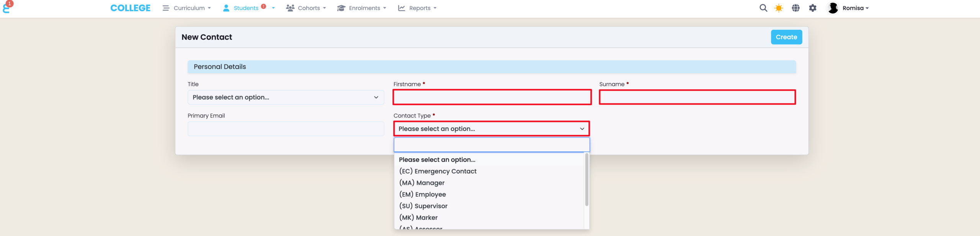Open the Curriculum menu

187,8
